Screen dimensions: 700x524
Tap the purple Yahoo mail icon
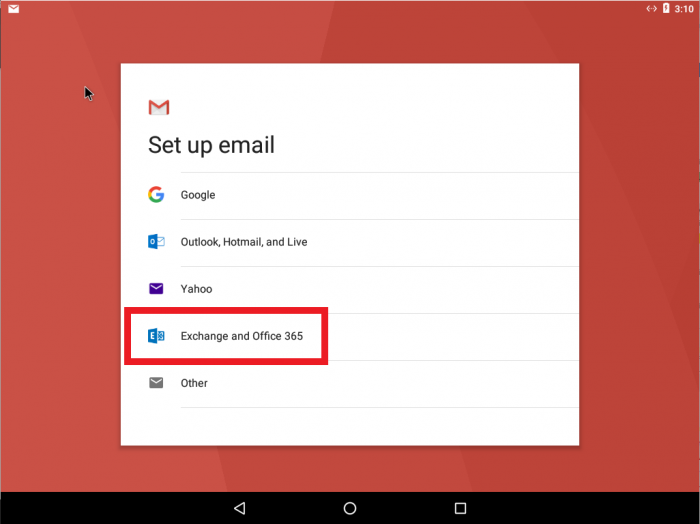click(156, 289)
